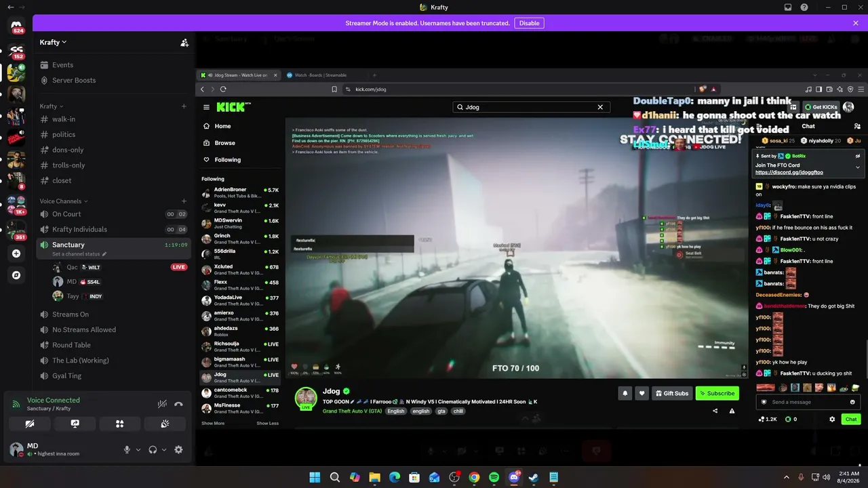Open AdrienBroner channel in Following list
This screenshot has height=488, width=868.
click(x=240, y=192)
